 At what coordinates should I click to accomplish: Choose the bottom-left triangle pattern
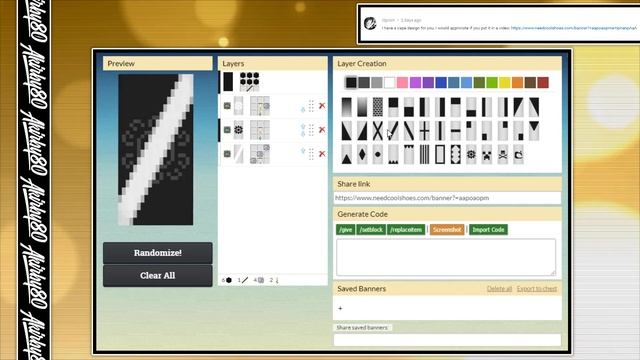346,131
